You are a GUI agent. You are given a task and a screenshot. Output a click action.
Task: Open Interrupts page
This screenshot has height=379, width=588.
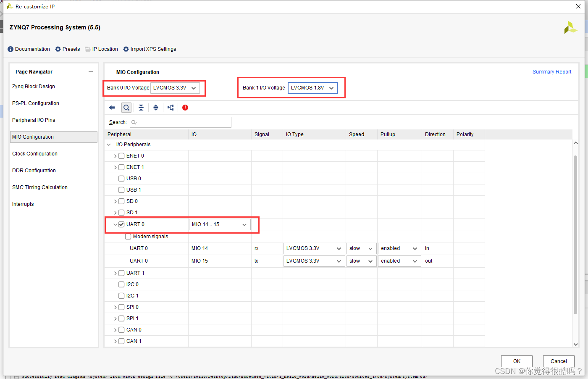click(x=23, y=204)
